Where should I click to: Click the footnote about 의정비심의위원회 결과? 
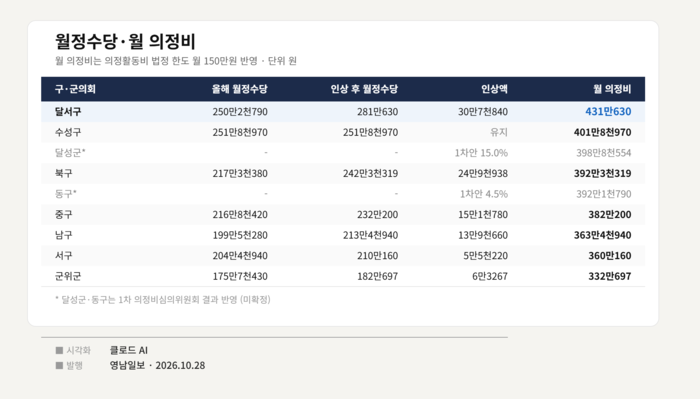(162, 299)
